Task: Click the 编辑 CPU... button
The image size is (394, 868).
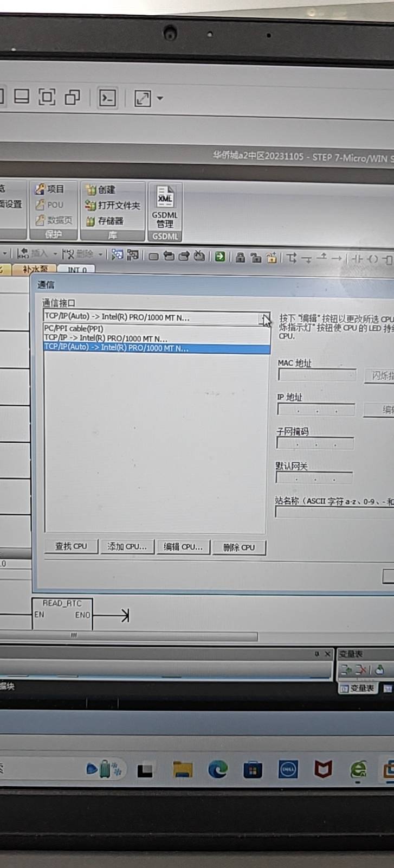Action: pyautogui.click(x=183, y=547)
